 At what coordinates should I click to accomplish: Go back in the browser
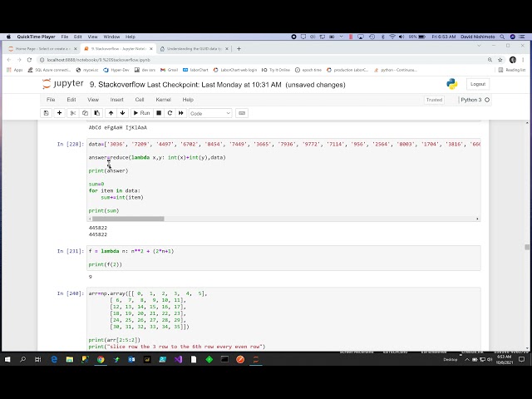pos(9,60)
